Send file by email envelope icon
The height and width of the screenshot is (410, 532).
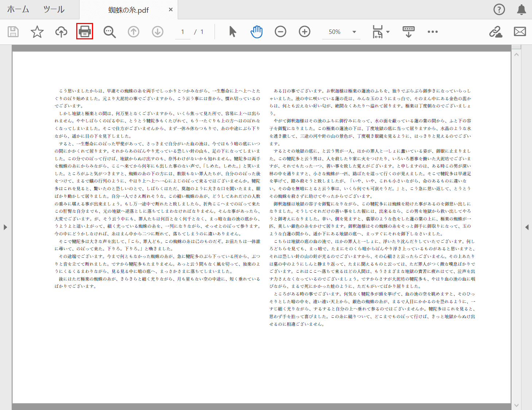tap(520, 32)
